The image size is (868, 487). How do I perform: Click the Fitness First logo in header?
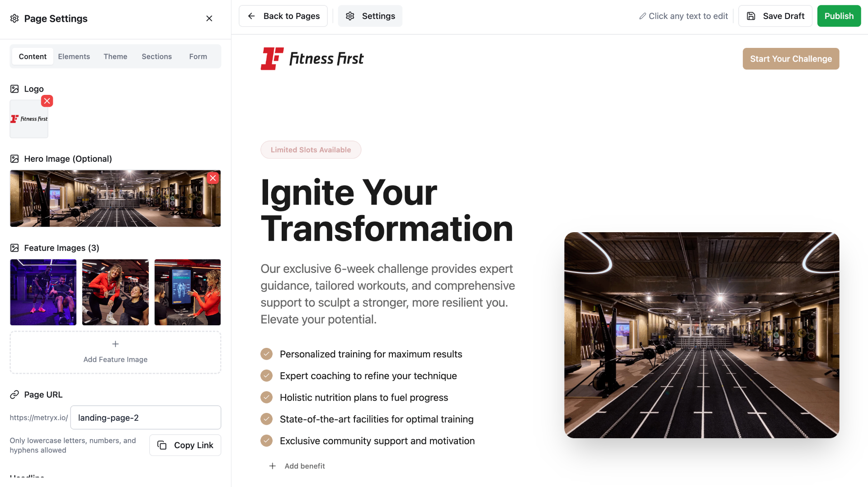(312, 59)
